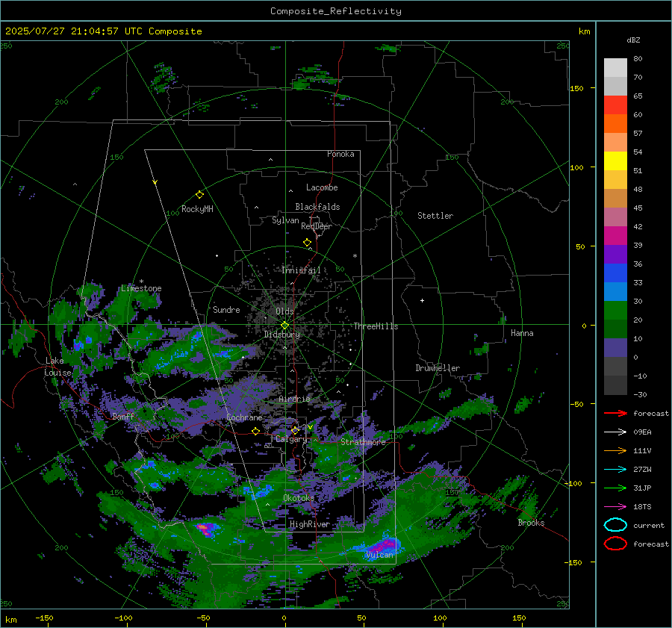This screenshot has width=672, height=628.
Task: Click the Vulcan city label
Action: coord(380,555)
